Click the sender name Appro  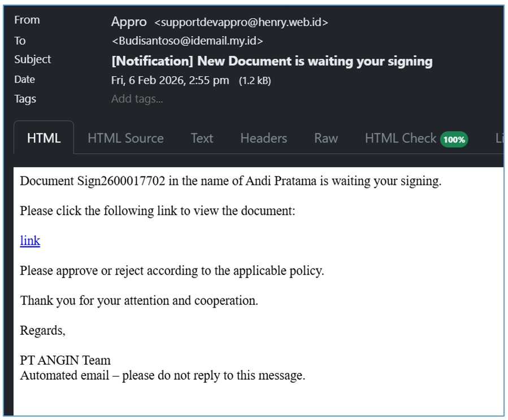click(129, 22)
